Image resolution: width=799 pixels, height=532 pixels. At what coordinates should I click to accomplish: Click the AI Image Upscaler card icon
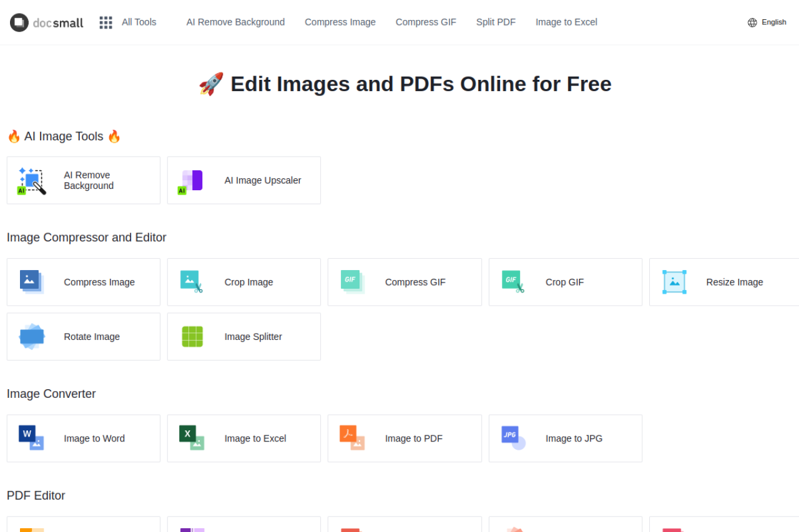[190, 181]
